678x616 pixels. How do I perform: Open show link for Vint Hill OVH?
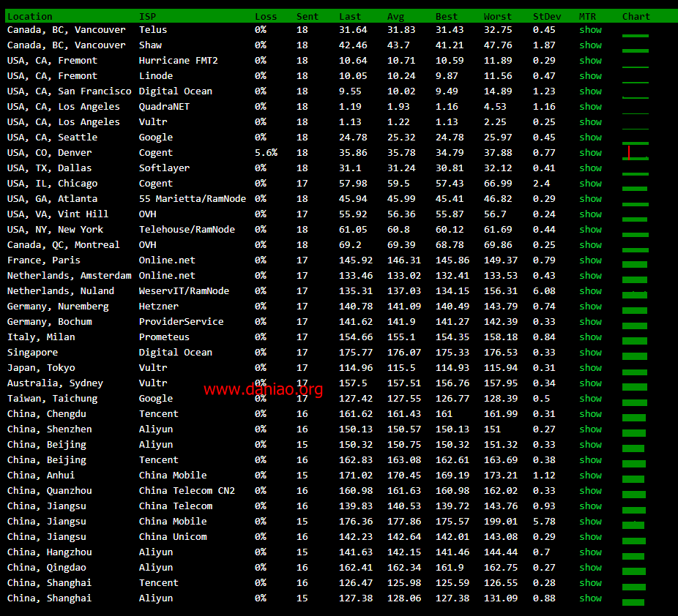590,214
